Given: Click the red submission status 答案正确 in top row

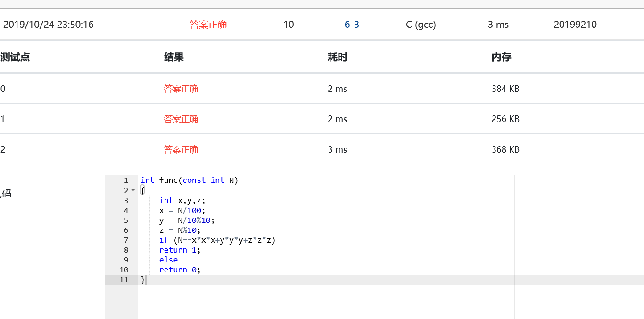Looking at the screenshot, I should (x=208, y=25).
